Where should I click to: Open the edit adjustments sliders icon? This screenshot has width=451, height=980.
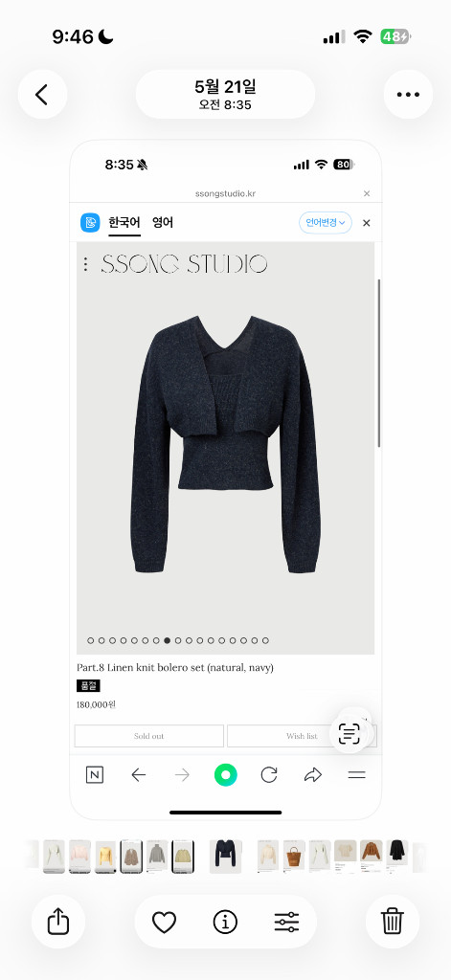tap(286, 922)
